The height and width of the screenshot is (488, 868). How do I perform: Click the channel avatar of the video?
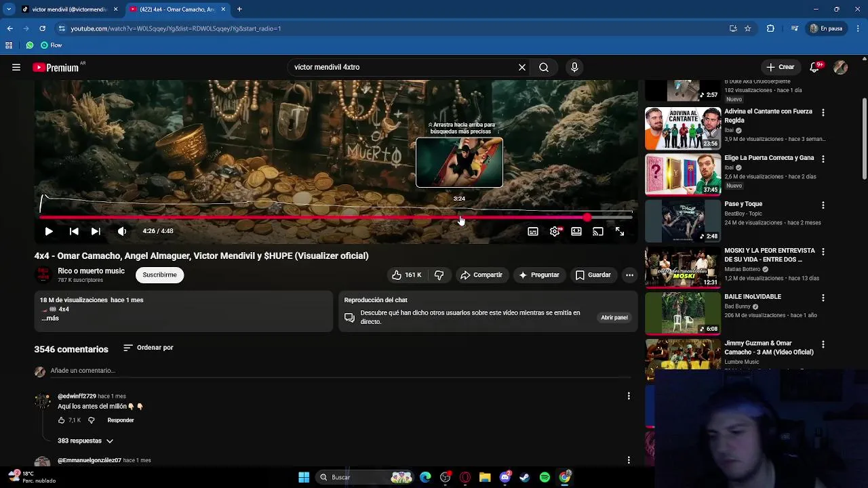[x=43, y=274]
